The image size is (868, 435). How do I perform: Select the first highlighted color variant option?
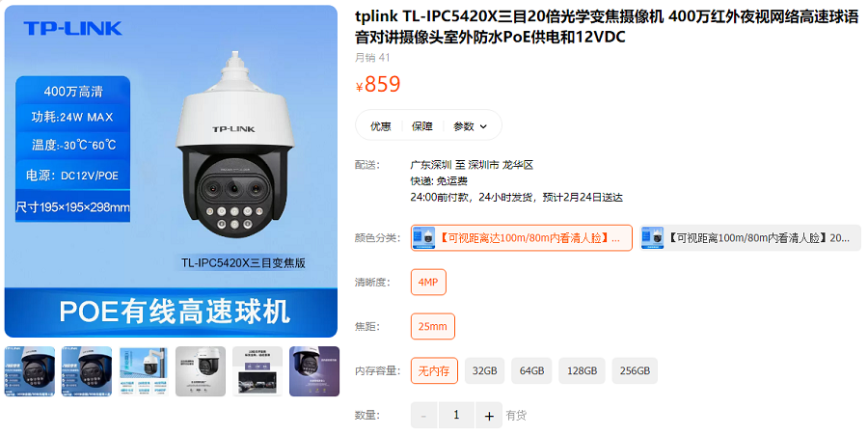[522, 238]
